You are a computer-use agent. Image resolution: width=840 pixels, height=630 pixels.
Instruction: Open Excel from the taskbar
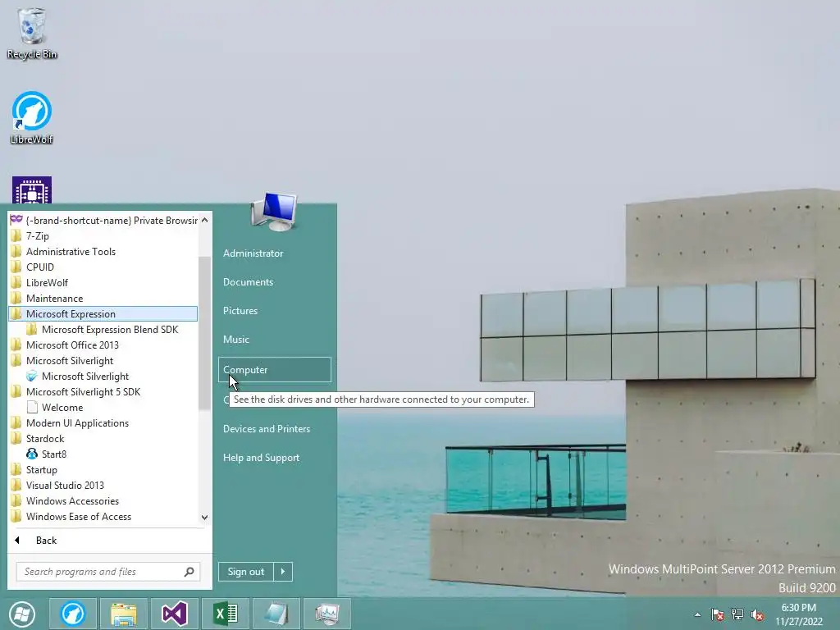tap(226, 614)
